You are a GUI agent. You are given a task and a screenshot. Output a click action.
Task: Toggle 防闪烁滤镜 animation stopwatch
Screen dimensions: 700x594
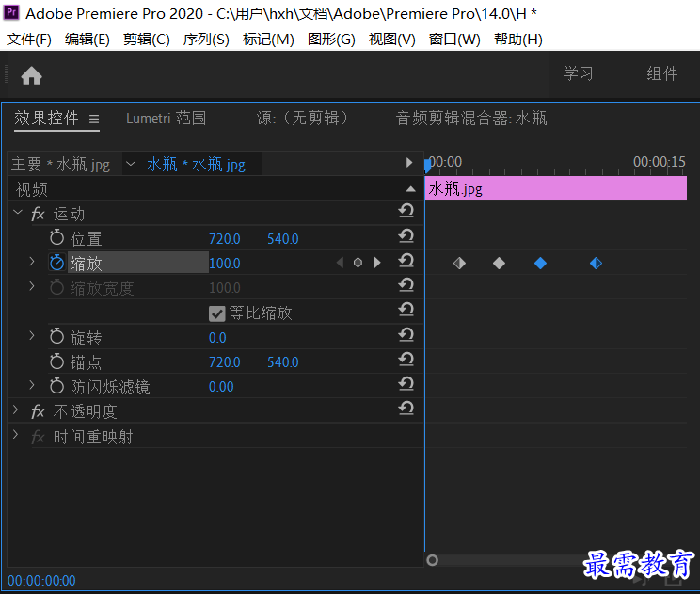(x=56, y=386)
